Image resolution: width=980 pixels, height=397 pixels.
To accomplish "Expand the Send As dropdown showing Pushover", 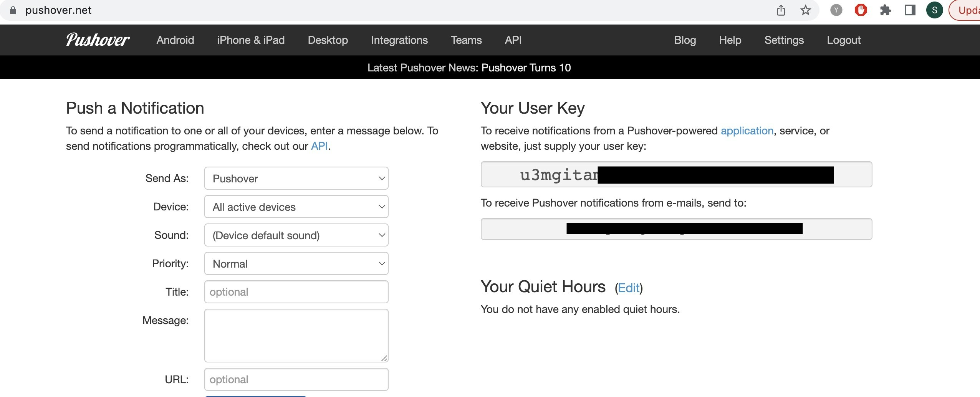I will [296, 178].
